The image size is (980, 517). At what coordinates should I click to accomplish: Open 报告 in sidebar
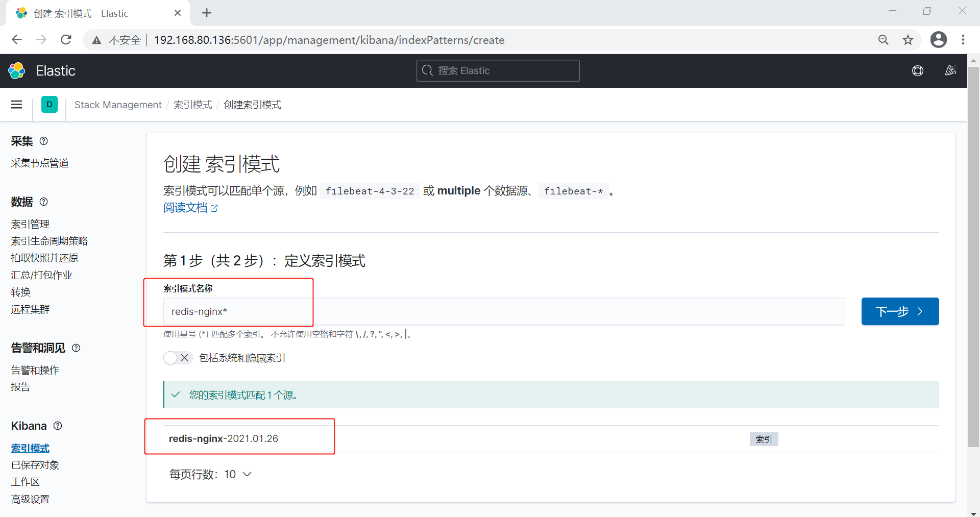(21, 387)
